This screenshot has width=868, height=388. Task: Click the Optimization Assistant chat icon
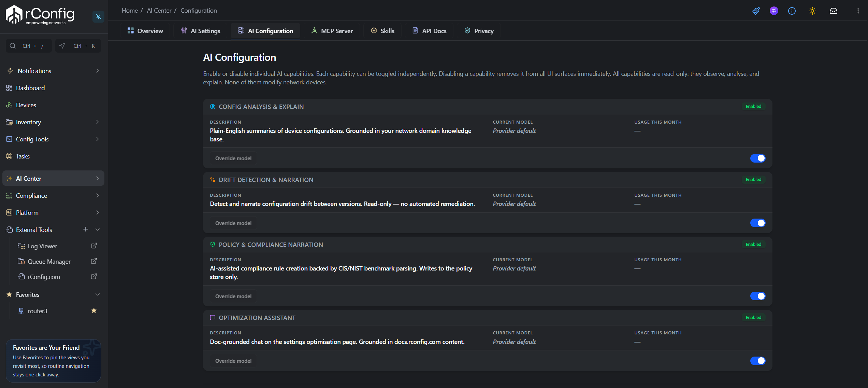pos(213,318)
